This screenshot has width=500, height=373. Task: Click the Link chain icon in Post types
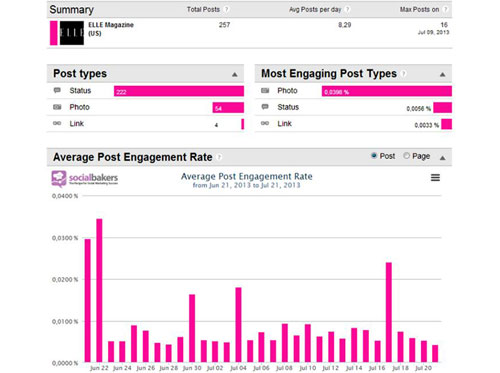point(57,123)
